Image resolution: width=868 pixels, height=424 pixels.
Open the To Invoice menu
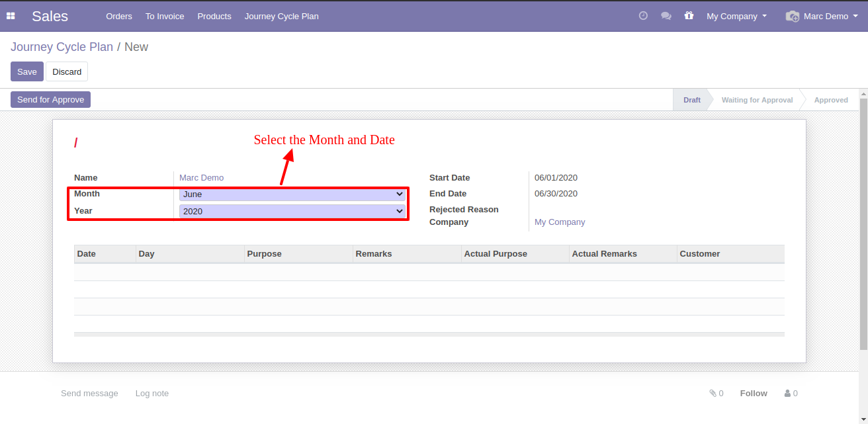(x=165, y=16)
